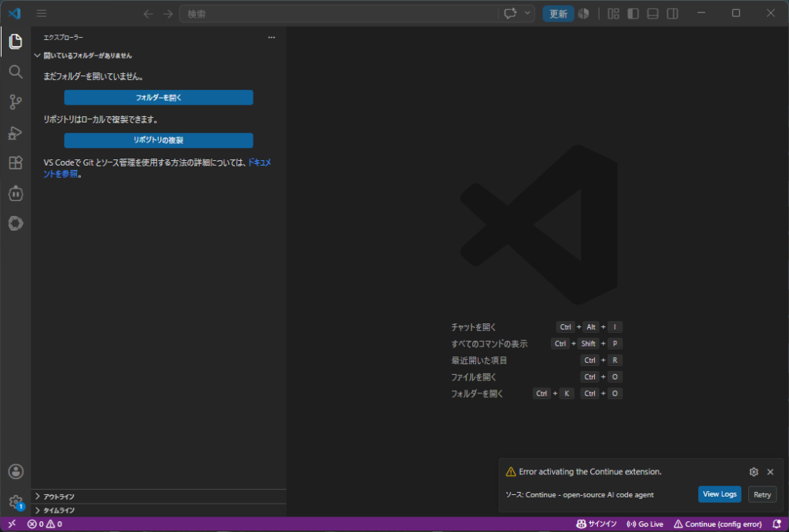
Task: Click the フォルダーを開く button
Action: tap(159, 98)
